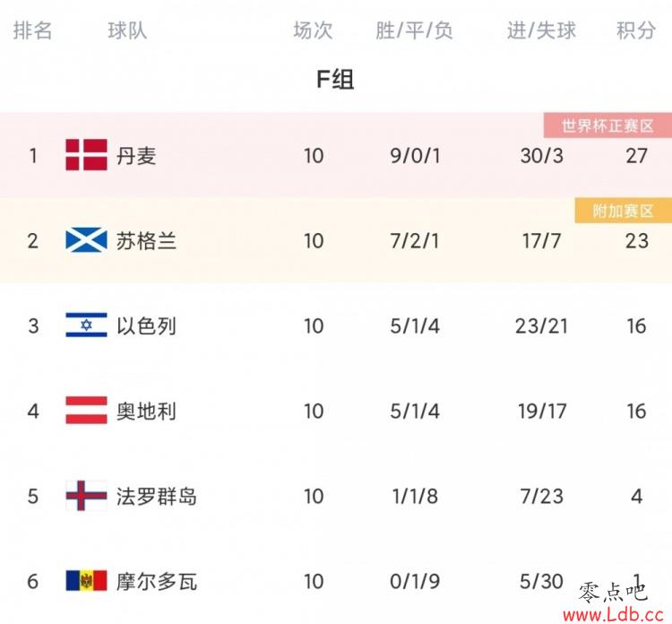Click the 场次 column header
This screenshot has width=672, height=624.
313,30
